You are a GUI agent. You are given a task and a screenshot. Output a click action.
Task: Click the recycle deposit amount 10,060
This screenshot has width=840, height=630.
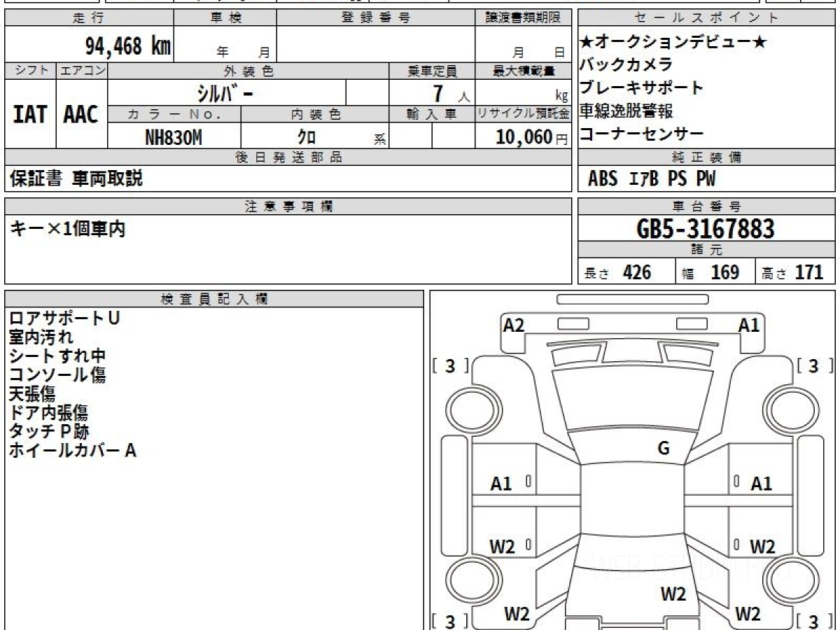pyautogui.click(x=525, y=138)
